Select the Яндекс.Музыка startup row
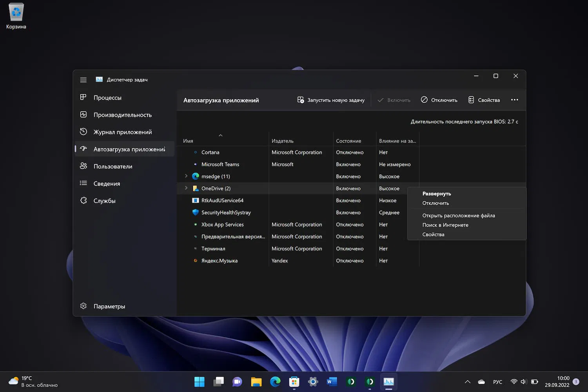This screenshot has height=392, width=588. click(220, 261)
